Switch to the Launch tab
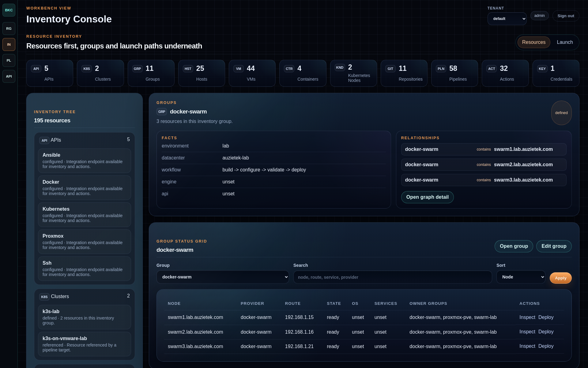Image resolution: width=588 pixels, height=368 pixels. click(x=565, y=42)
